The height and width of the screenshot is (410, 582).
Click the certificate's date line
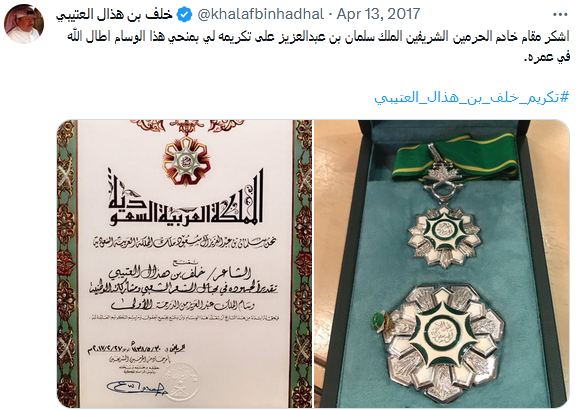click(x=136, y=349)
